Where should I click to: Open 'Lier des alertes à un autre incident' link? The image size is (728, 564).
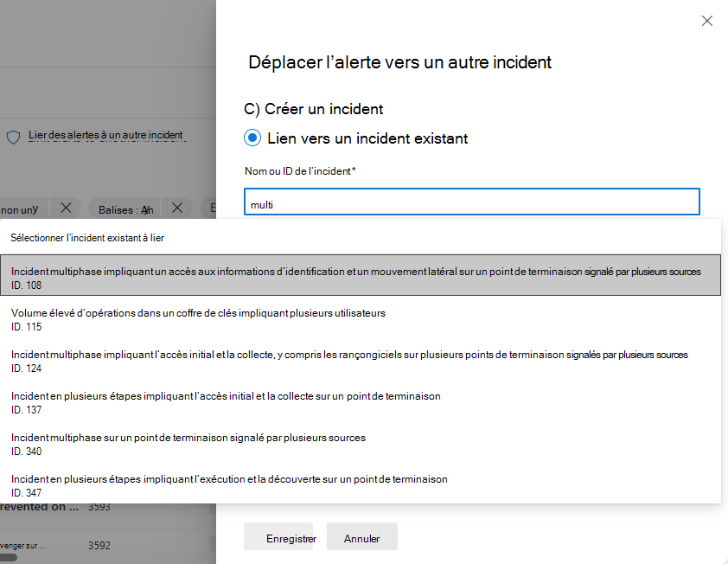[105, 135]
